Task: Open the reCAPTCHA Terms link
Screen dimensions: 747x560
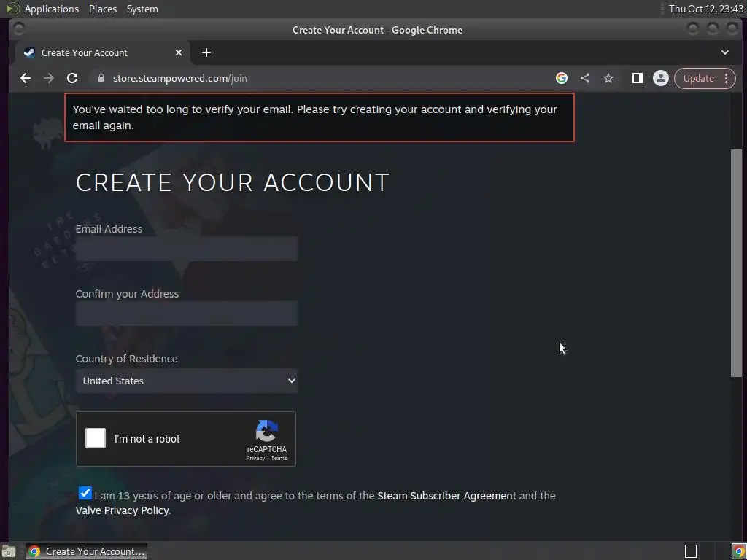Action: pyautogui.click(x=279, y=458)
